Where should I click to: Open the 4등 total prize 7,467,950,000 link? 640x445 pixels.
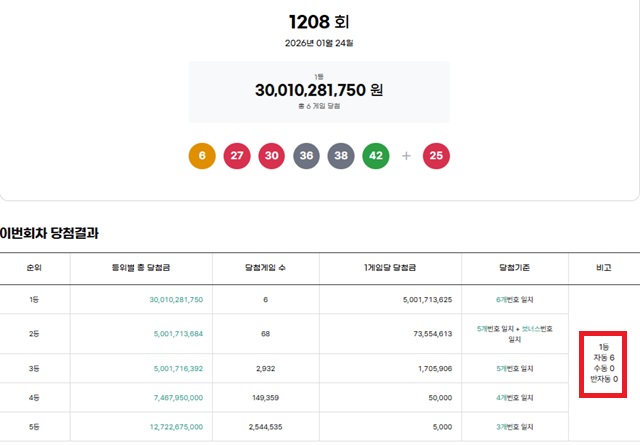tap(177, 398)
